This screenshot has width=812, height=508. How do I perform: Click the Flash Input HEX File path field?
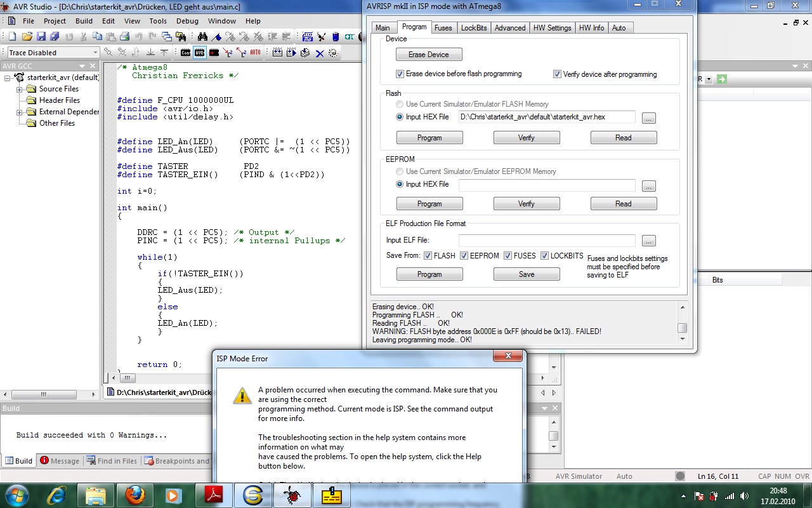click(547, 117)
